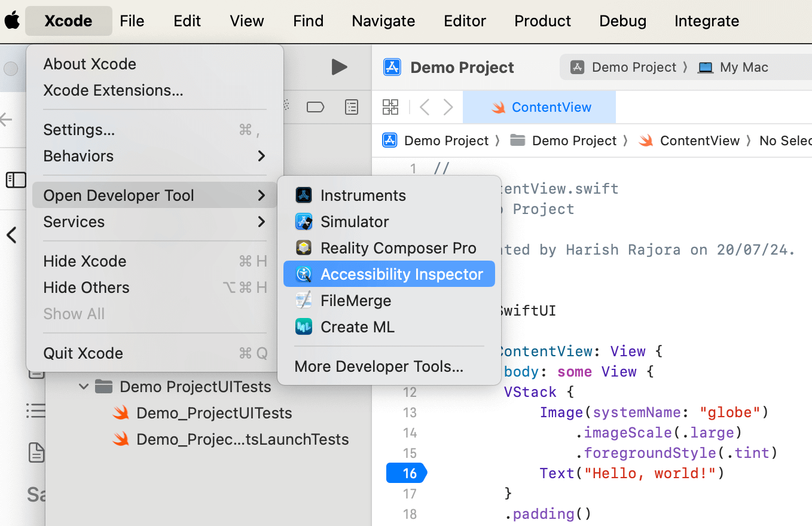Screen dimensions: 812x526
Task: Open the Debug menu
Action: coord(622,20)
